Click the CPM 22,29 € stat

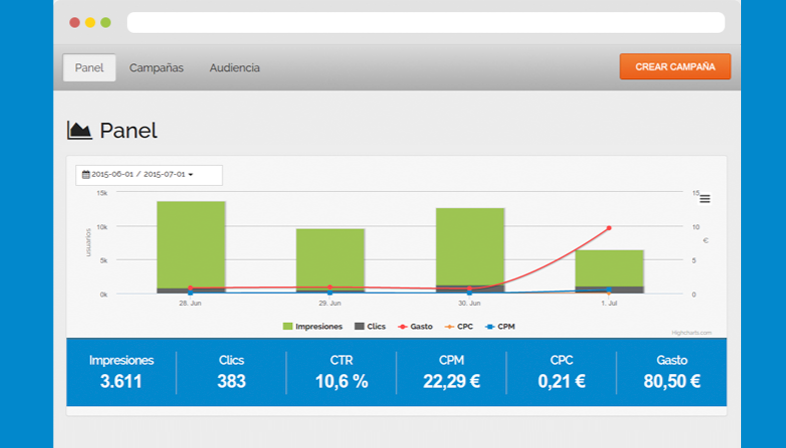click(452, 372)
